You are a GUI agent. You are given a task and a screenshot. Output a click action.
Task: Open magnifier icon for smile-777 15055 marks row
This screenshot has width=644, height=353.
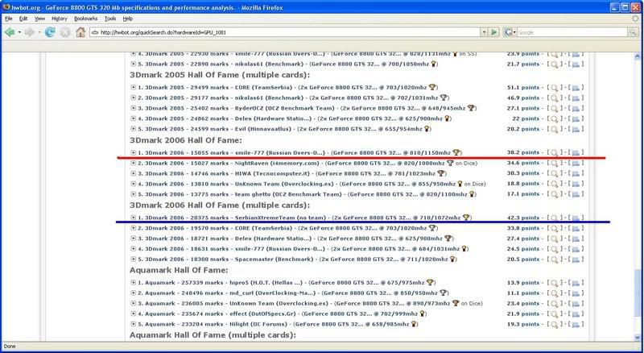click(554, 152)
